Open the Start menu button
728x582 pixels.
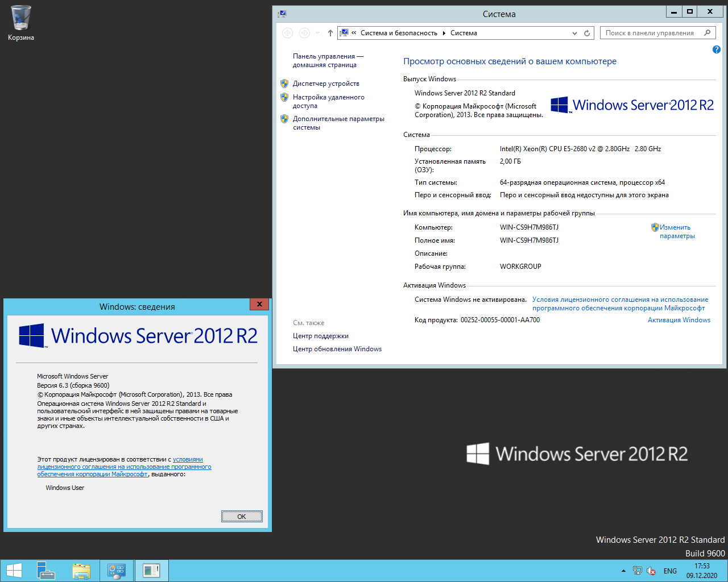(14, 571)
